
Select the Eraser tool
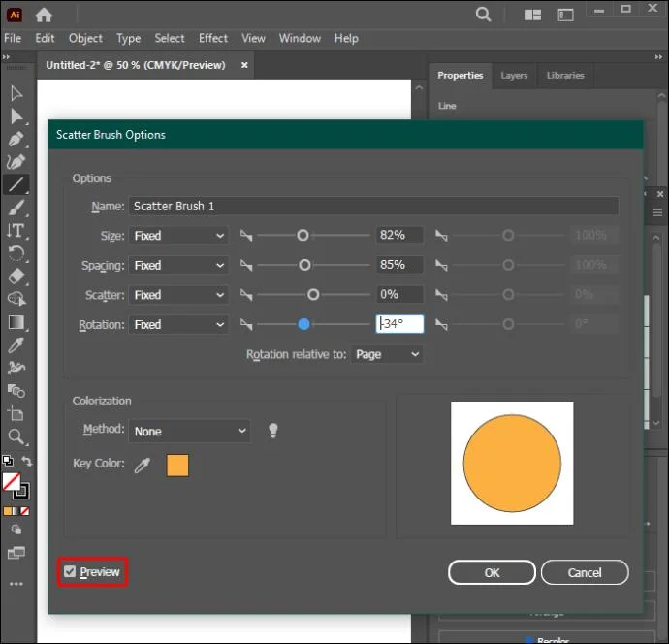pos(16,276)
